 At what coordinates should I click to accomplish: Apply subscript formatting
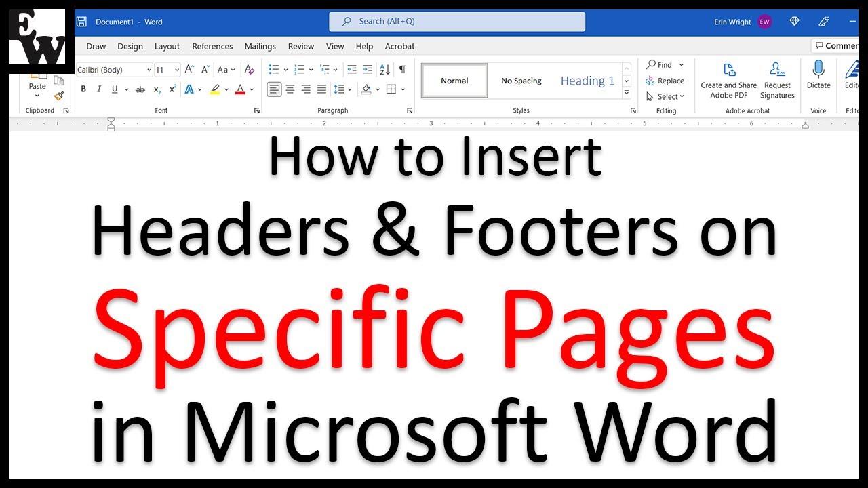pos(157,89)
